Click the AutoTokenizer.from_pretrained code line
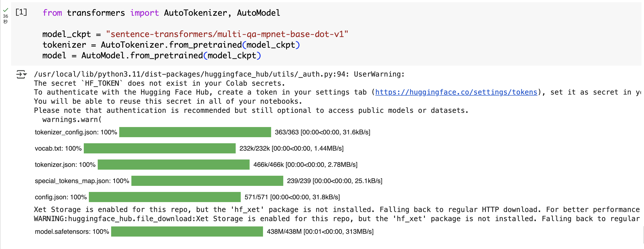This screenshot has width=644, height=249. point(171,45)
